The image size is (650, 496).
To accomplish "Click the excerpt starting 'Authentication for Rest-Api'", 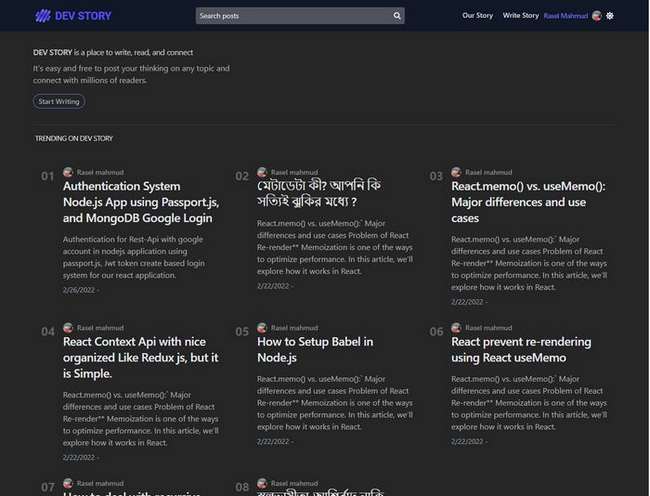I will [x=134, y=257].
